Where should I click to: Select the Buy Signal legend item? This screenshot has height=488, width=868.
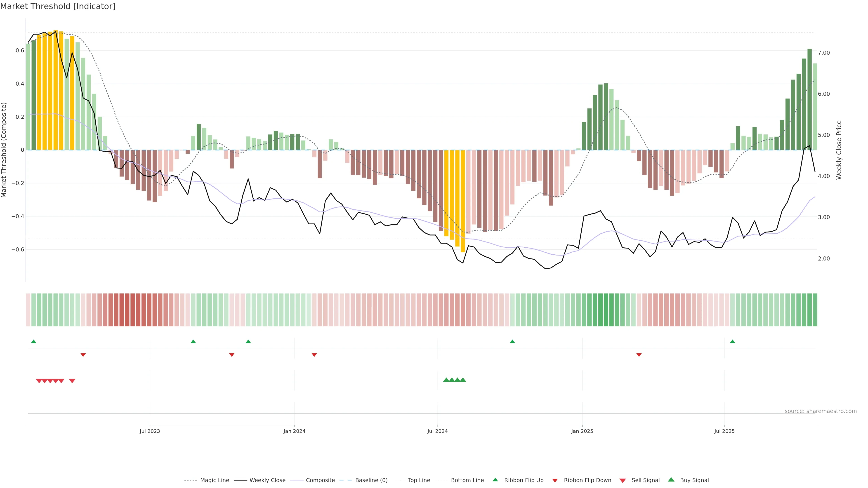[x=694, y=480]
